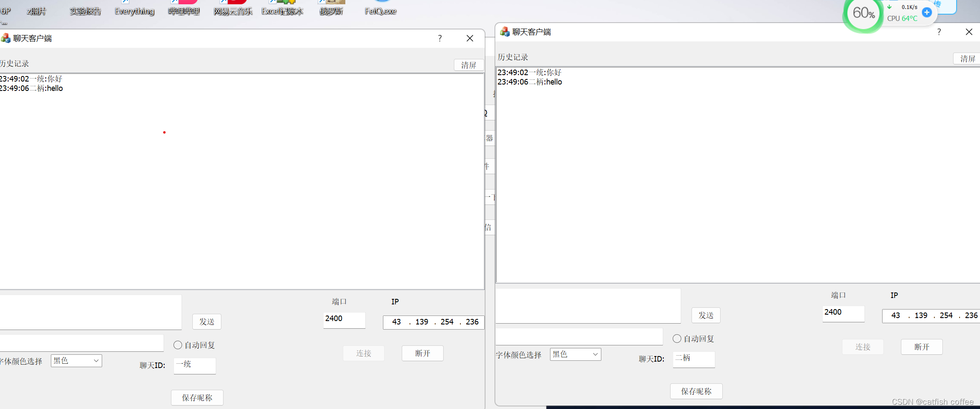980x409 pixels.
Task: Click IP octet 139 in right window
Action: [x=921, y=316]
